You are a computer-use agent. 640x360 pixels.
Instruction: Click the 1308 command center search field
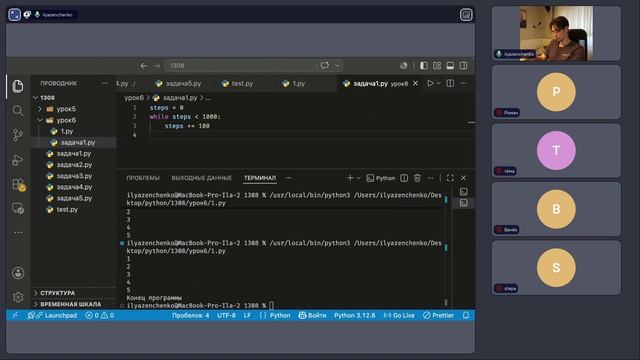(x=241, y=65)
